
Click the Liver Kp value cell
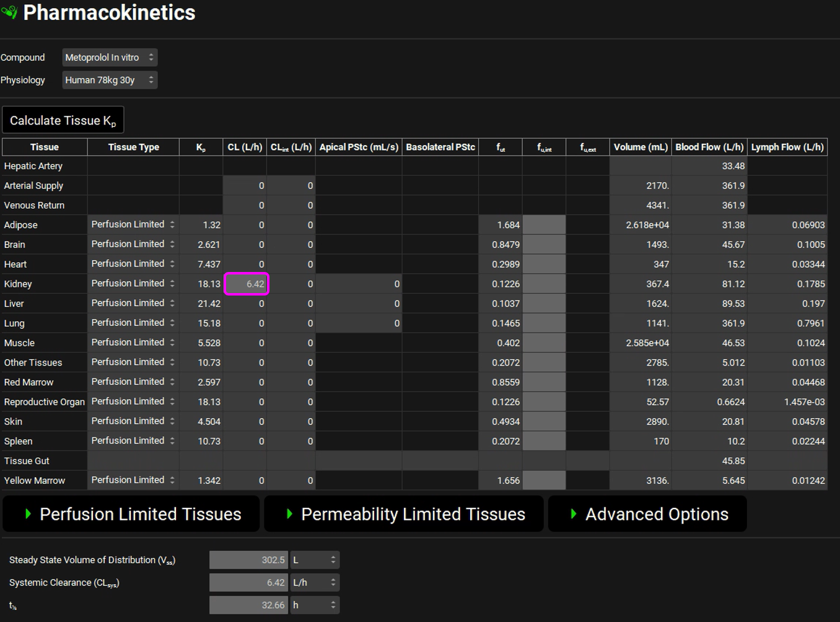201,304
